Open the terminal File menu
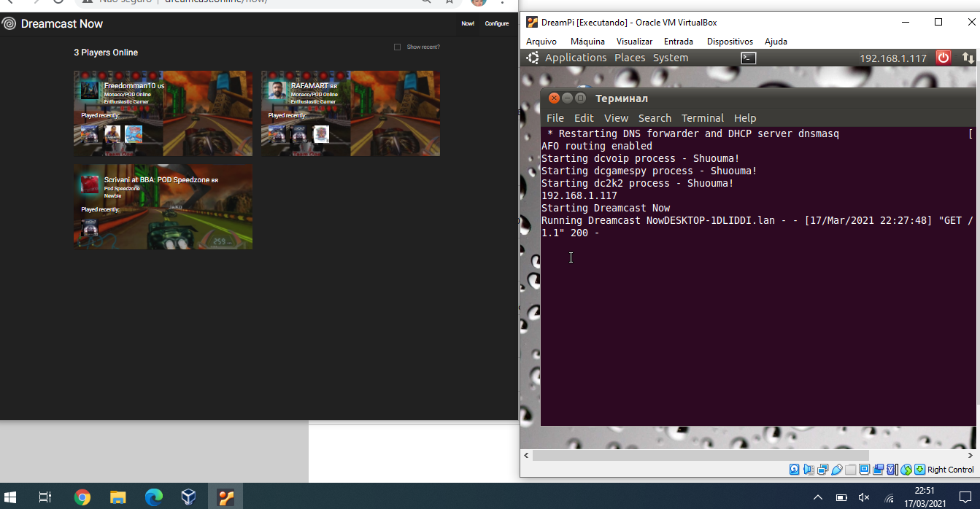This screenshot has width=980, height=509. (x=555, y=118)
